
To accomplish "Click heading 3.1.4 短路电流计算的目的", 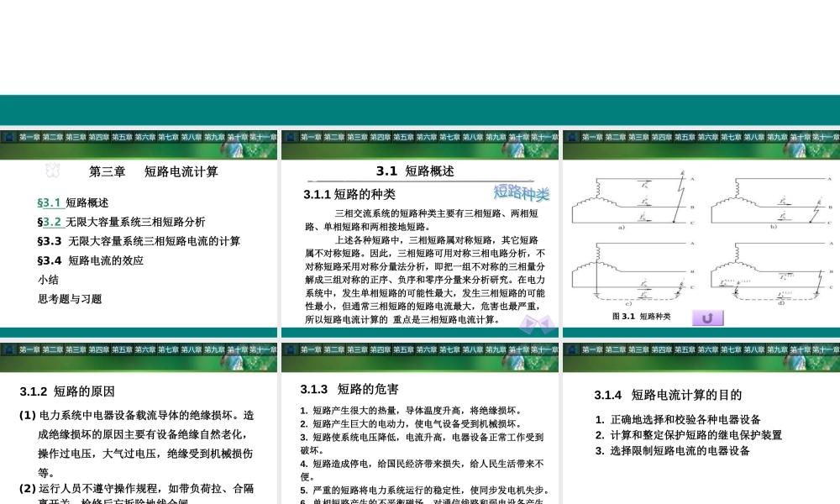I will [668, 396].
